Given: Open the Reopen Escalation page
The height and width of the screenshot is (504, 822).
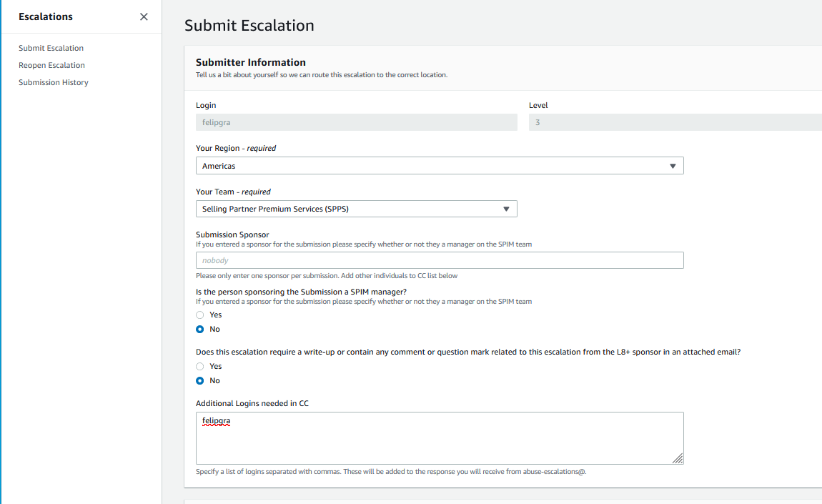Looking at the screenshot, I should point(51,65).
